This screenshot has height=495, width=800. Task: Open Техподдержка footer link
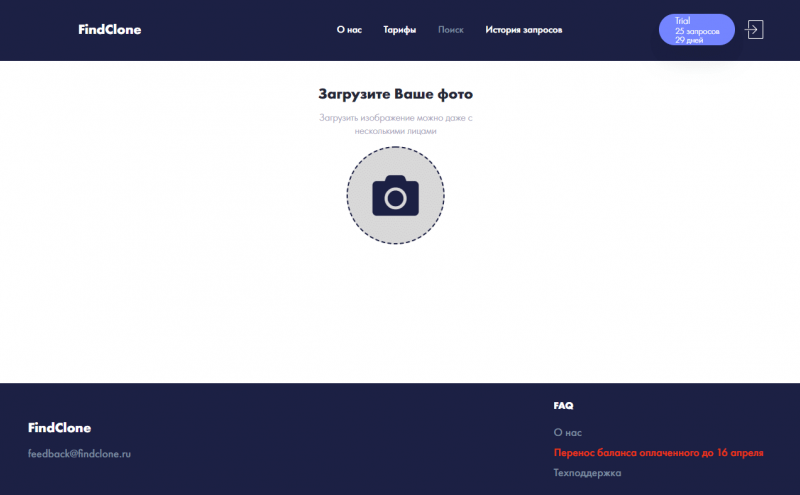(587, 473)
